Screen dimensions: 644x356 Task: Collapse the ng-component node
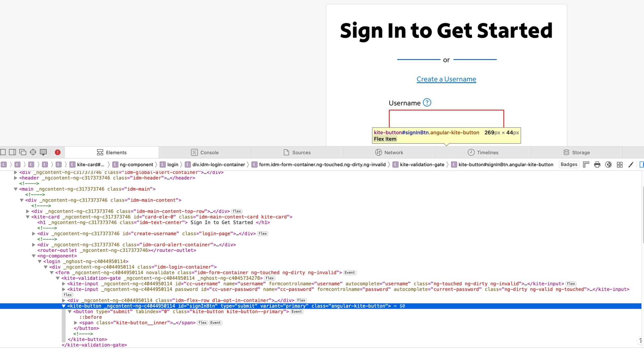(34, 256)
